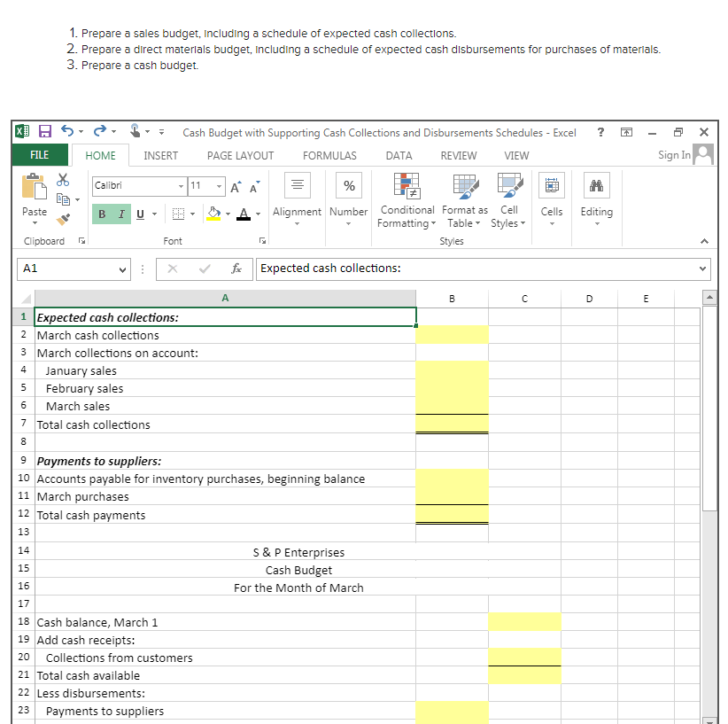Switch to the FORMULAS ribbon tab
Image resolution: width=728 pixels, height=724 pixels.
tap(329, 155)
